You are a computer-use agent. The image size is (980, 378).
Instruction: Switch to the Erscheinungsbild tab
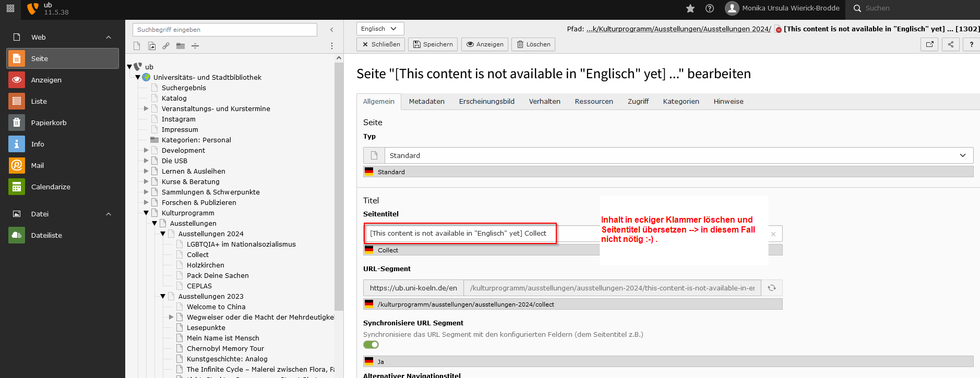click(x=486, y=101)
